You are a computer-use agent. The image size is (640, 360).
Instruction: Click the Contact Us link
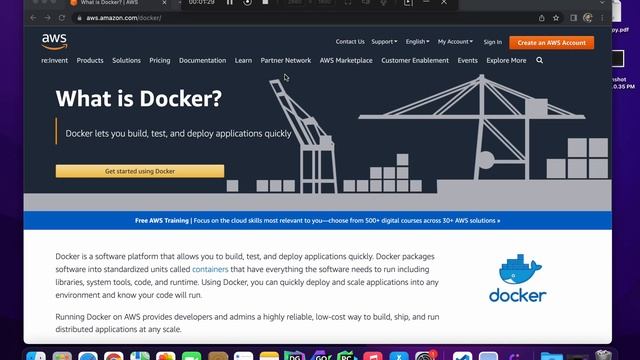click(x=350, y=42)
